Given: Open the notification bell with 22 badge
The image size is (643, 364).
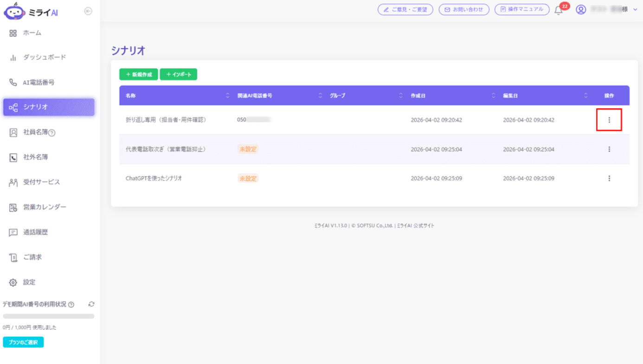Looking at the screenshot, I should (x=559, y=10).
